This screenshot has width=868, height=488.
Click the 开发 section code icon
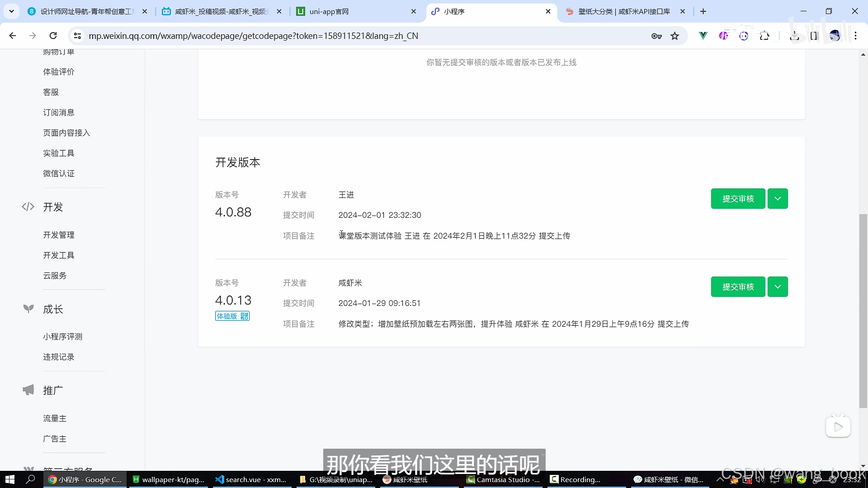28,206
